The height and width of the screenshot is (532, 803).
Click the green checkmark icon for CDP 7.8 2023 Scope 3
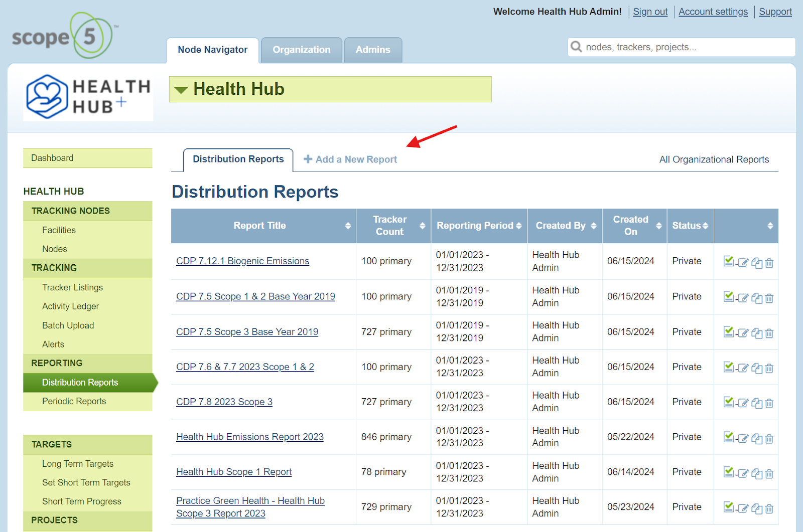coord(729,401)
